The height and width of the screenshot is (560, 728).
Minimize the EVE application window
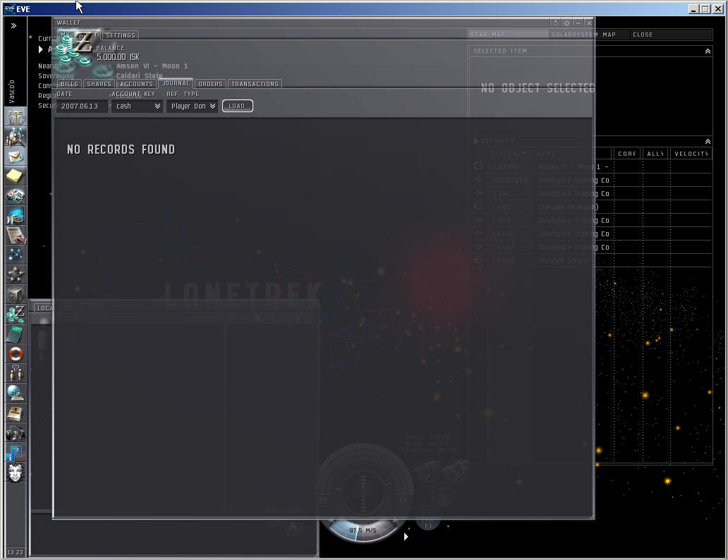coord(693,9)
